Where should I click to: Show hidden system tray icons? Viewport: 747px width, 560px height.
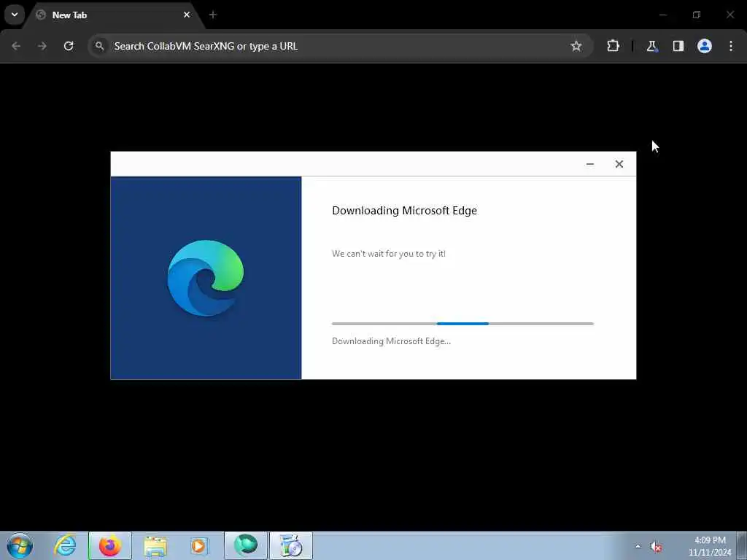[x=638, y=546]
